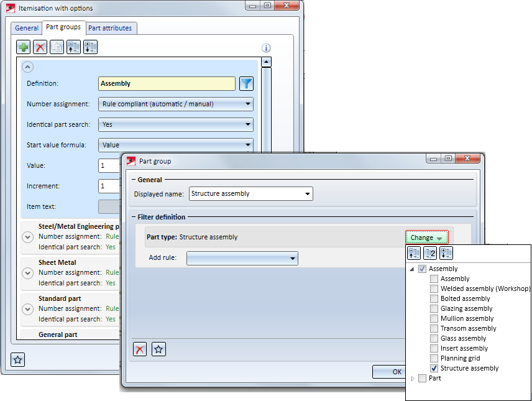This screenshot has width=532, height=401.
Task: Click the Definition field Assembly
Action: [x=167, y=83]
